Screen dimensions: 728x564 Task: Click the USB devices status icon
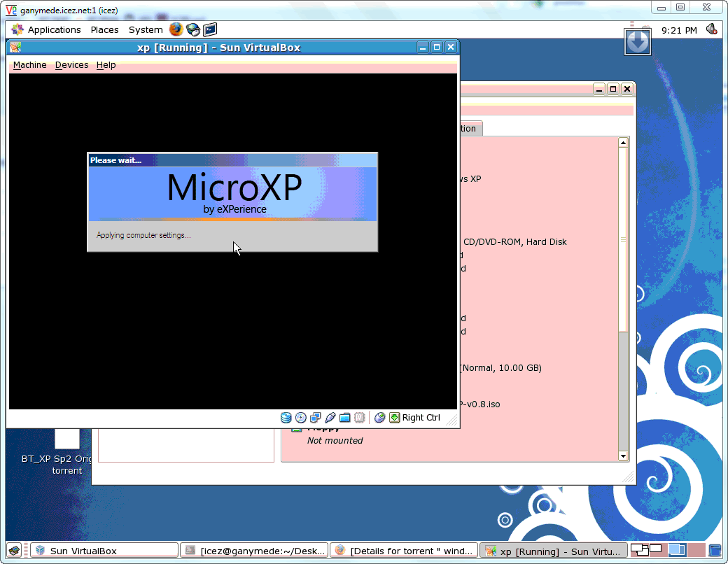pos(330,418)
